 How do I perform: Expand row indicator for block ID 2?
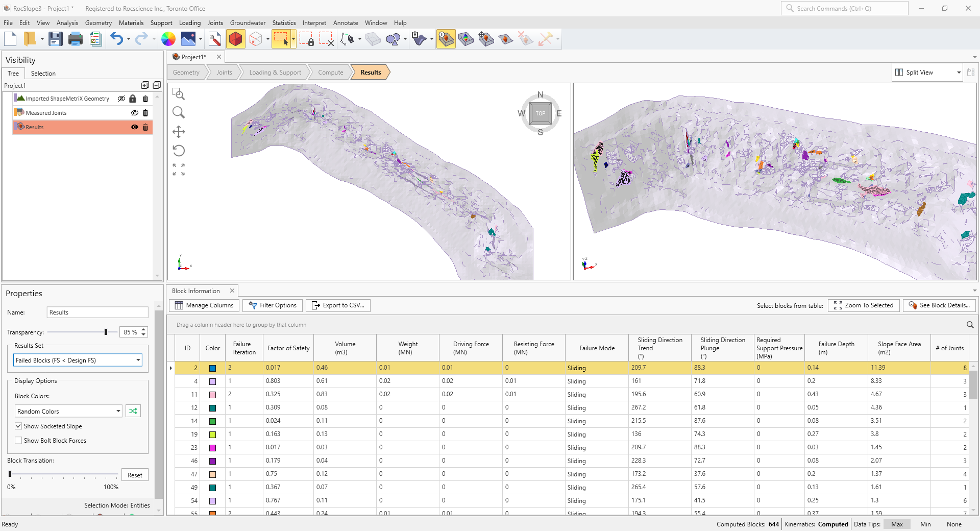(x=171, y=368)
